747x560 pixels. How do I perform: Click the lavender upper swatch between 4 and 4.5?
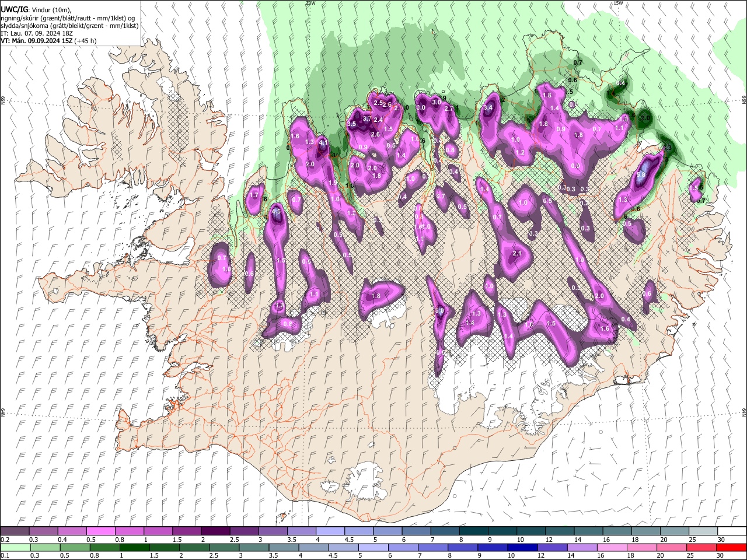click(329, 531)
